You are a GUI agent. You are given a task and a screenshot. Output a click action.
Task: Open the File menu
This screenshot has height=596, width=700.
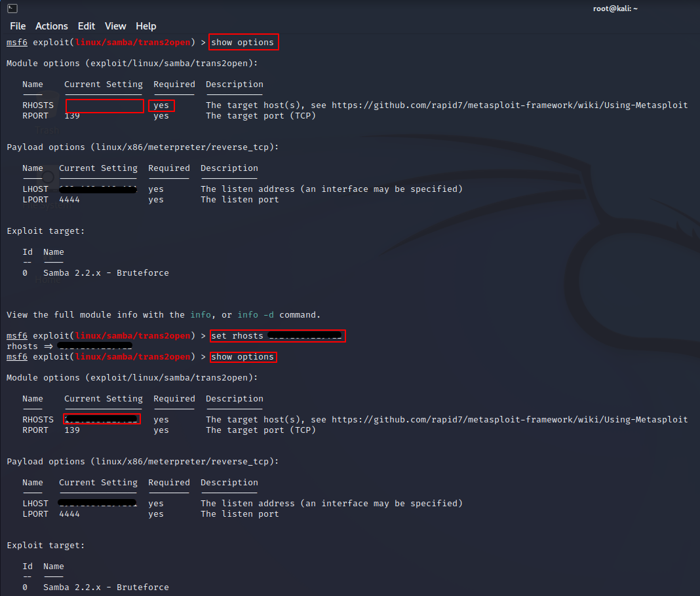coord(18,26)
